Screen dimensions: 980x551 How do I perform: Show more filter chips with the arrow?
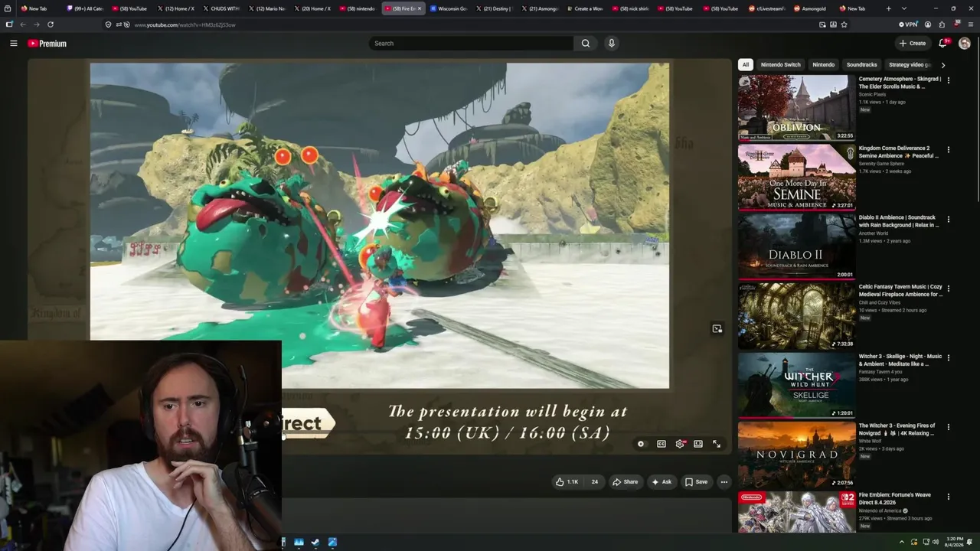pos(942,65)
